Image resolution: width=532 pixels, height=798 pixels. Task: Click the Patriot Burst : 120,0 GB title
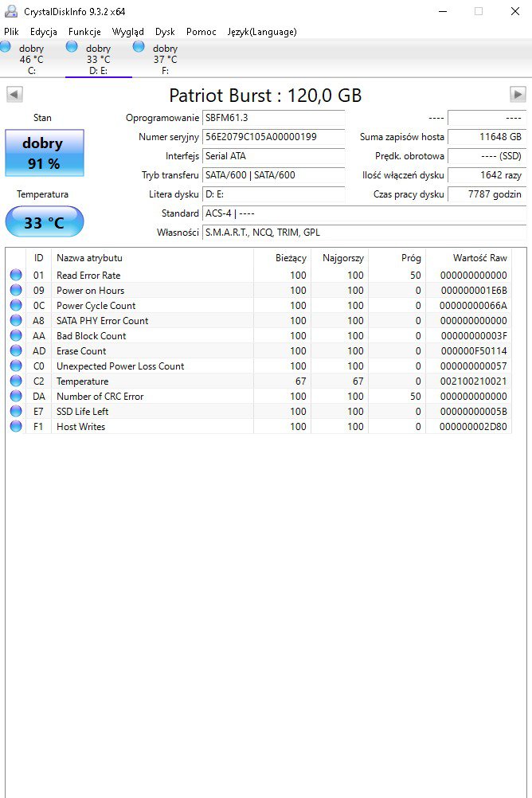265,95
